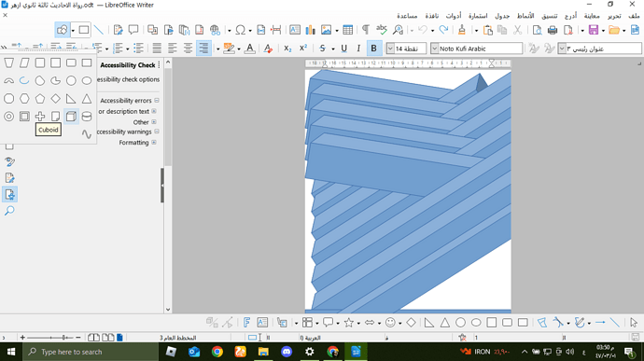
Task: Click the accessibility check options link
Action: coord(128,79)
